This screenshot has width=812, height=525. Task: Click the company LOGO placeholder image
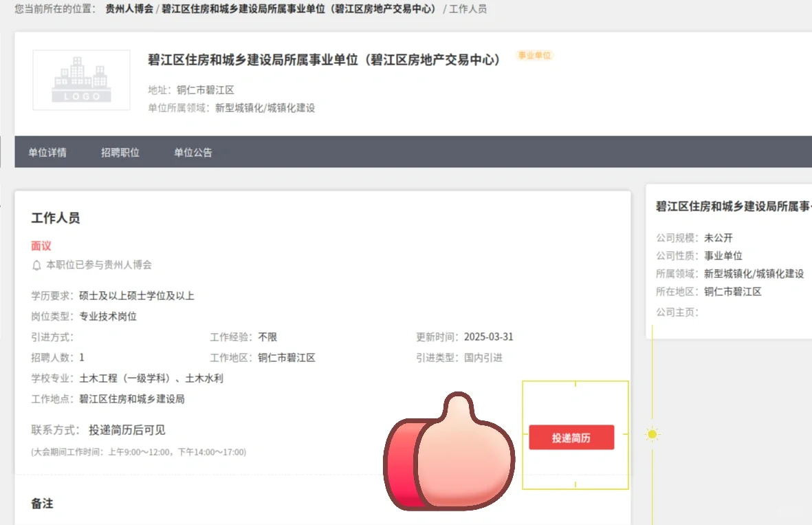pos(80,80)
